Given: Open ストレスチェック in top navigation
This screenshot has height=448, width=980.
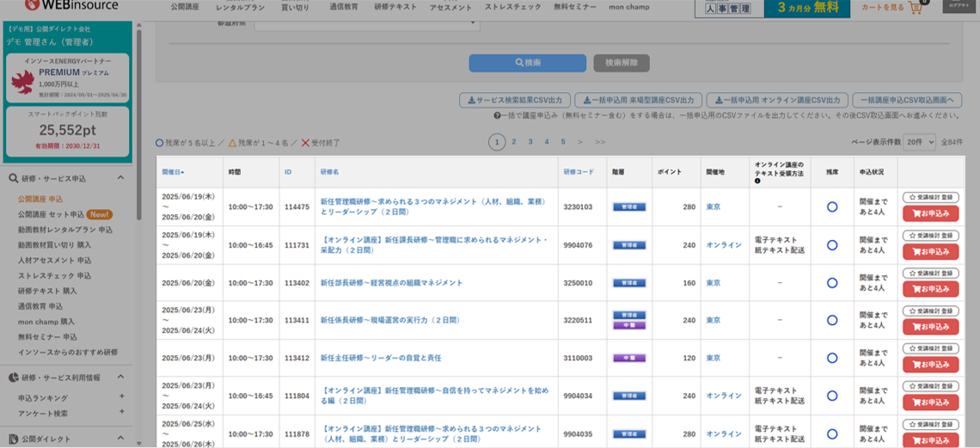Looking at the screenshot, I should [511, 8].
